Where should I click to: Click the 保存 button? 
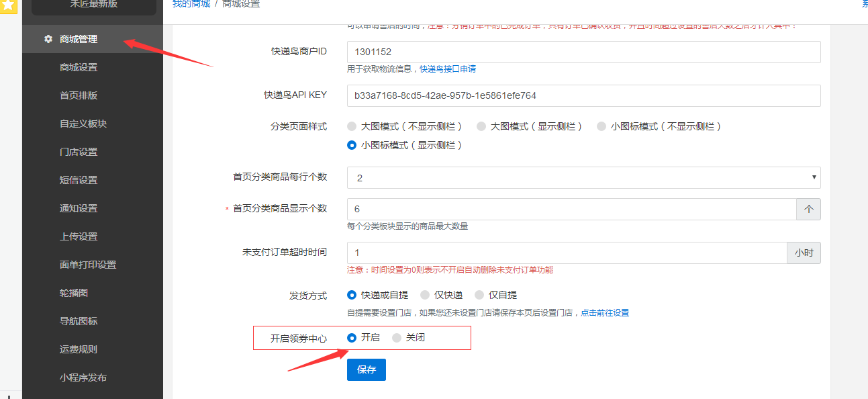pyautogui.click(x=367, y=370)
